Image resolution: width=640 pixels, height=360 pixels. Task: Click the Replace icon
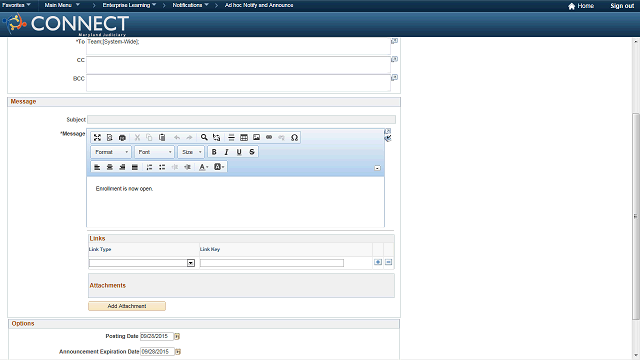point(216,138)
